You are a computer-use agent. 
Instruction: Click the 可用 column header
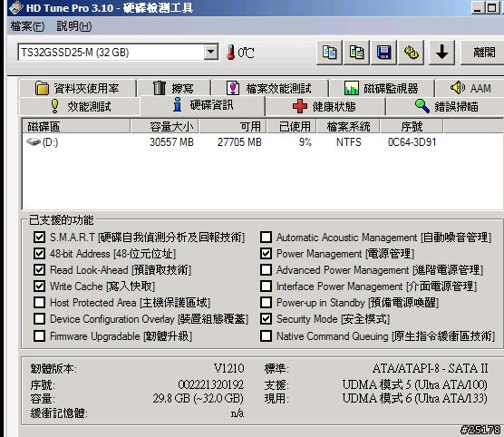click(233, 126)
